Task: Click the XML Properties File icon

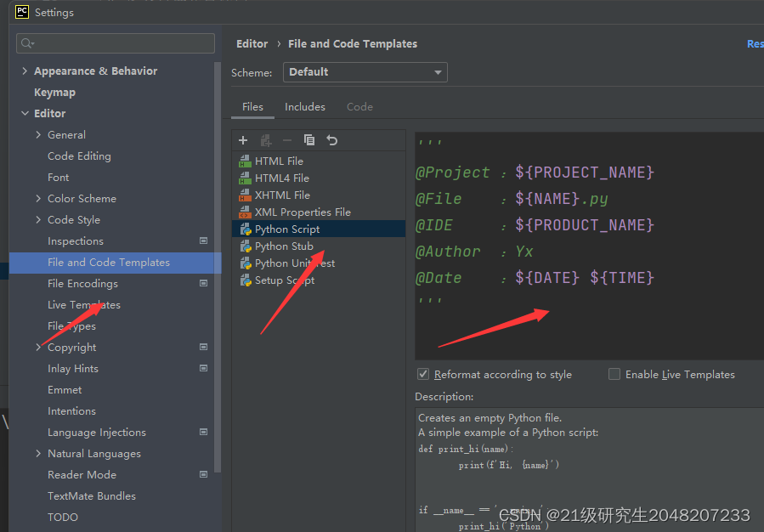Action: pyautogui.click(x=245, y=212)
